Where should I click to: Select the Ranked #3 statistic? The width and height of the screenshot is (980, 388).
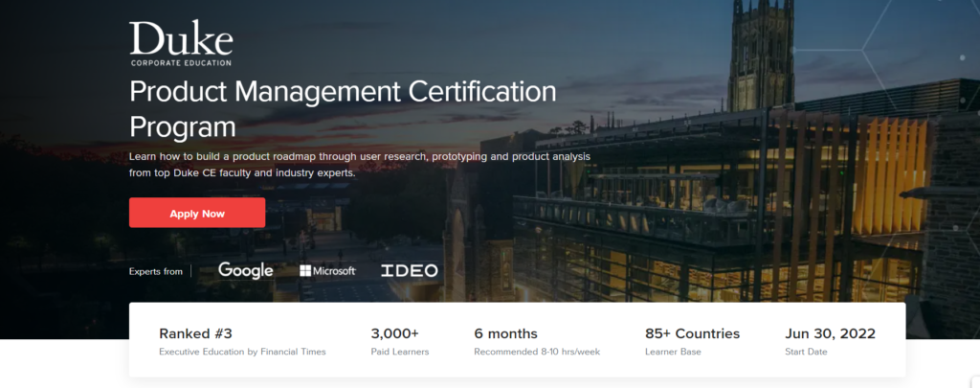tap(195, 333)
